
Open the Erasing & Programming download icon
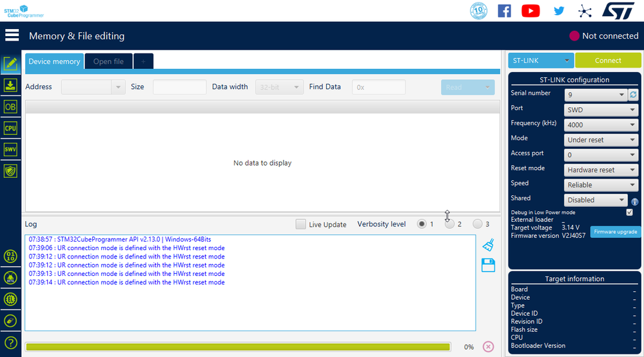tap(10, 85)
